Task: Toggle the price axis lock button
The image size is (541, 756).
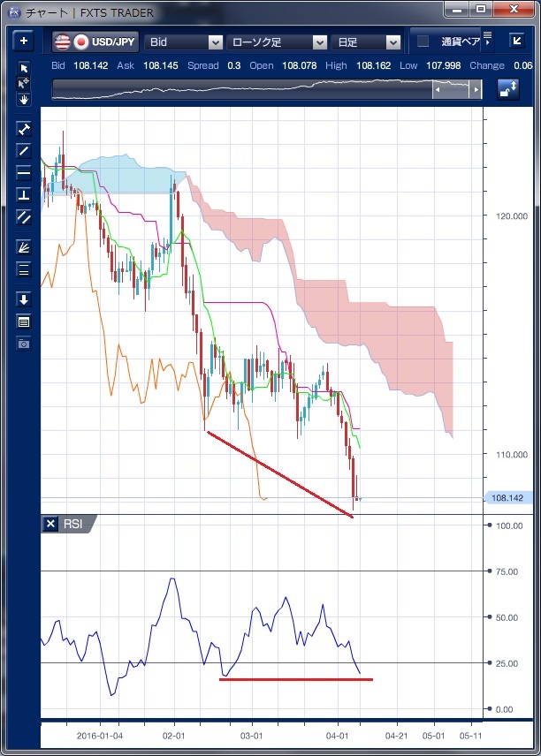Action: (508, 89)
